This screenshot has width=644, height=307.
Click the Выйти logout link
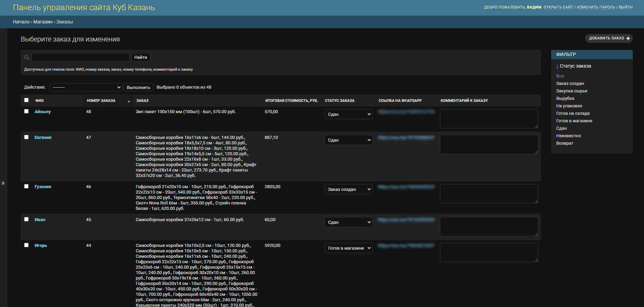(x=626, y=7)
